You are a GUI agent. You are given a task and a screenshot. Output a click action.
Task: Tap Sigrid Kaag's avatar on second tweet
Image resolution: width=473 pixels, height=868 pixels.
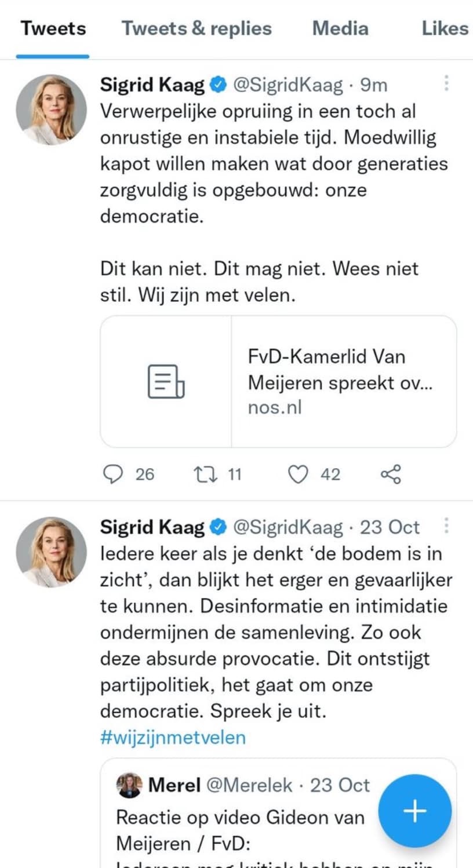click(x=51, y=552)
